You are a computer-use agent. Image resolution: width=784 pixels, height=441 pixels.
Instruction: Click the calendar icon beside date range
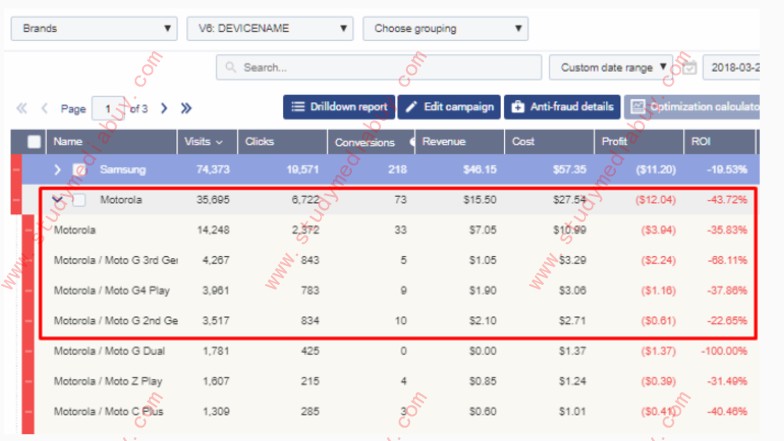(x=689, y=68)
